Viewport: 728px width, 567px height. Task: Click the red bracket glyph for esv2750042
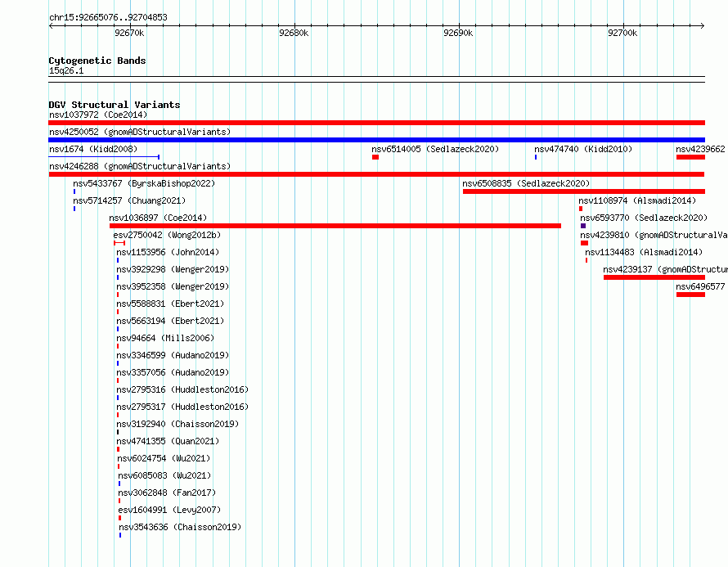[119, 243]
